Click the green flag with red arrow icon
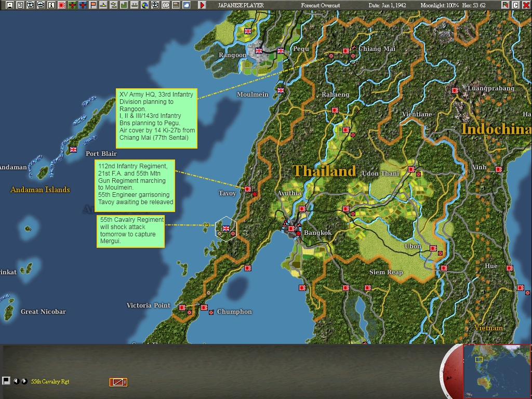This screenshot has height=399, width=532. coord(506,5)
